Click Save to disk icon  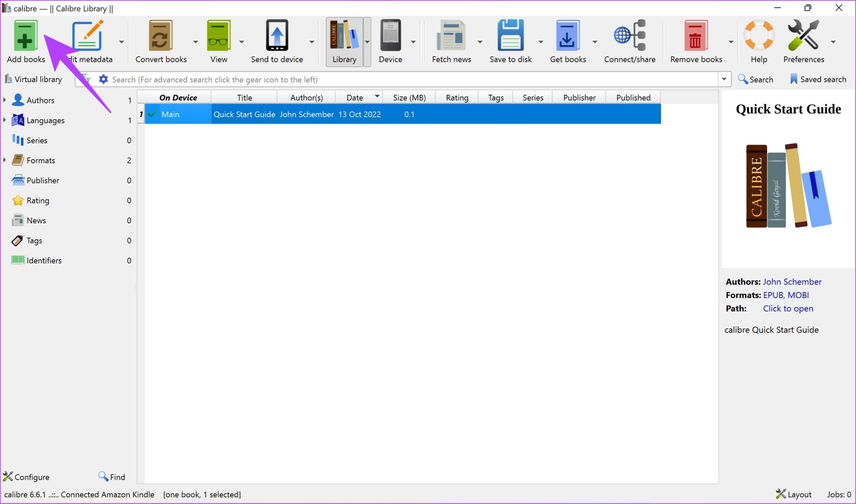point(510,36)
